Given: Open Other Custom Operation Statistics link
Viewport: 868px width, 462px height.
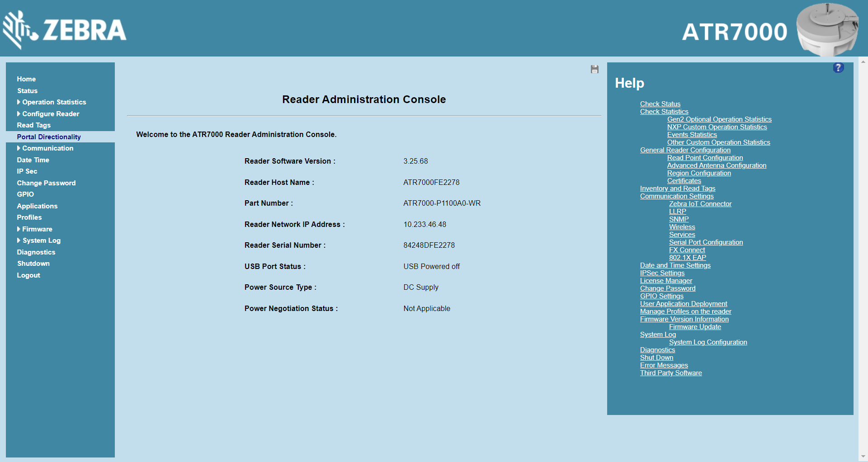Looking at the screenshot, I should click(719, 142).
